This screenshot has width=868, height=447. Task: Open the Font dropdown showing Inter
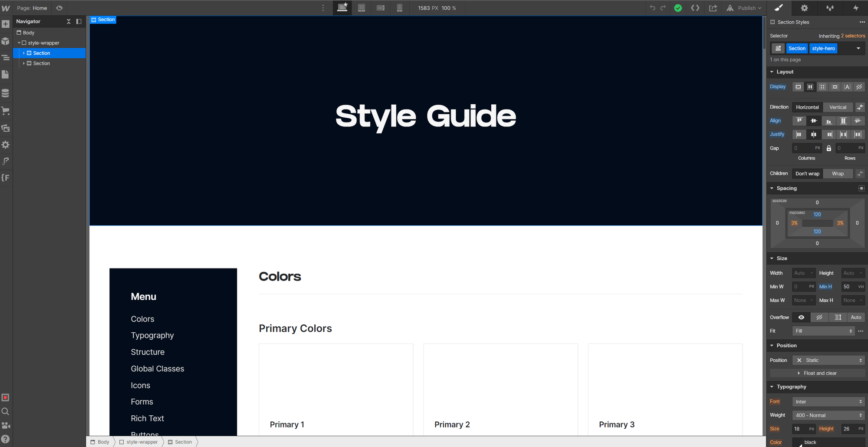click(828, 401)
